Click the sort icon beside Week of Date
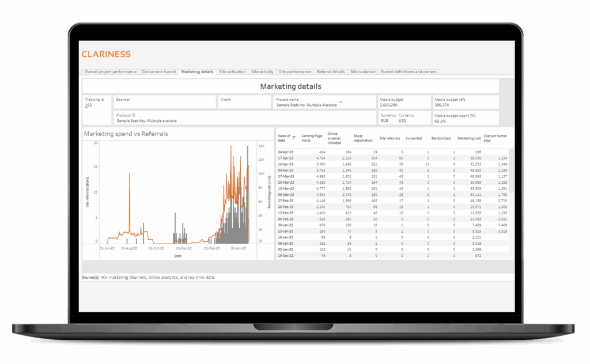This screenshot has height=364, width=590. pos(294,138)
